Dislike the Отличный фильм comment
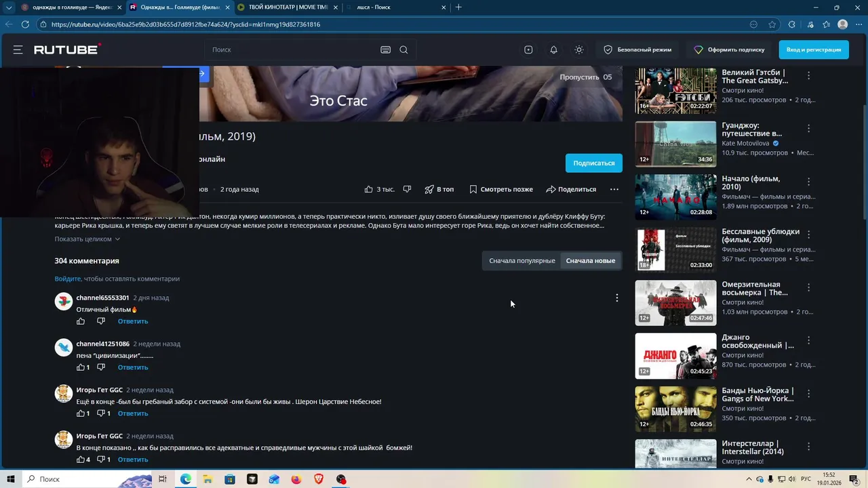868x488 pixels. (101, 321)
